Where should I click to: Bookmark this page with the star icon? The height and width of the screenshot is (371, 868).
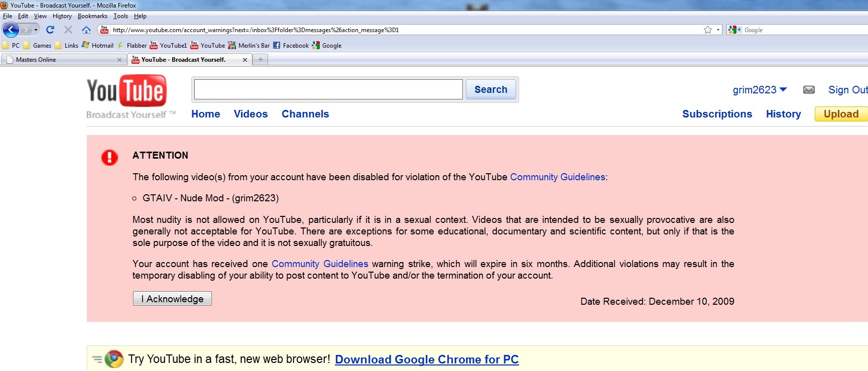[708, 30]
